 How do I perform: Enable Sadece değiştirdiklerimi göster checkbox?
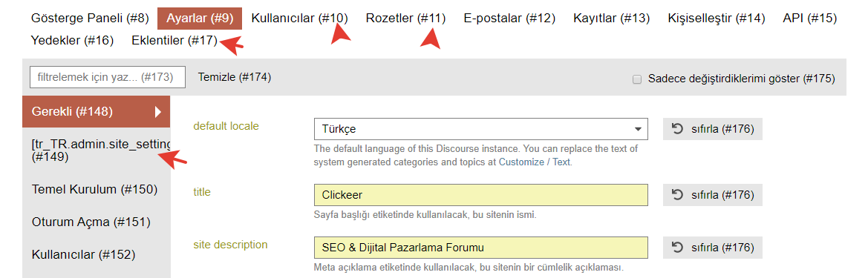[x=637, y=79]
